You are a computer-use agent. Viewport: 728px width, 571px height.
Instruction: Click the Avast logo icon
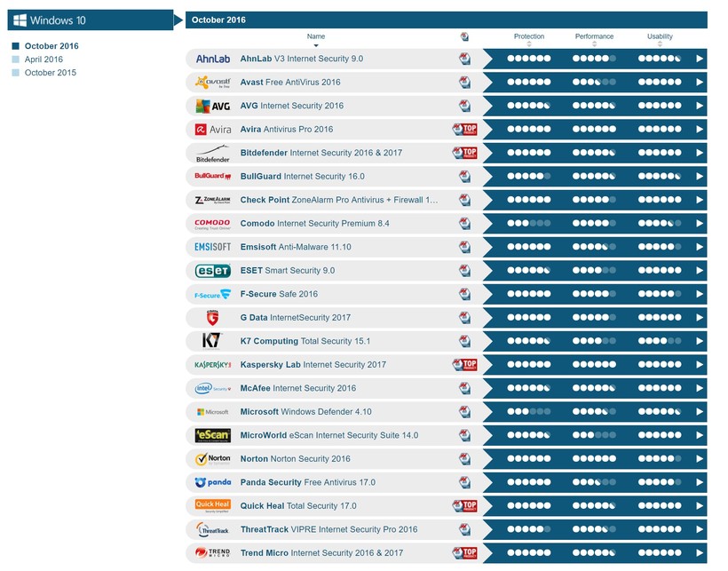click(x=213, y=83)
